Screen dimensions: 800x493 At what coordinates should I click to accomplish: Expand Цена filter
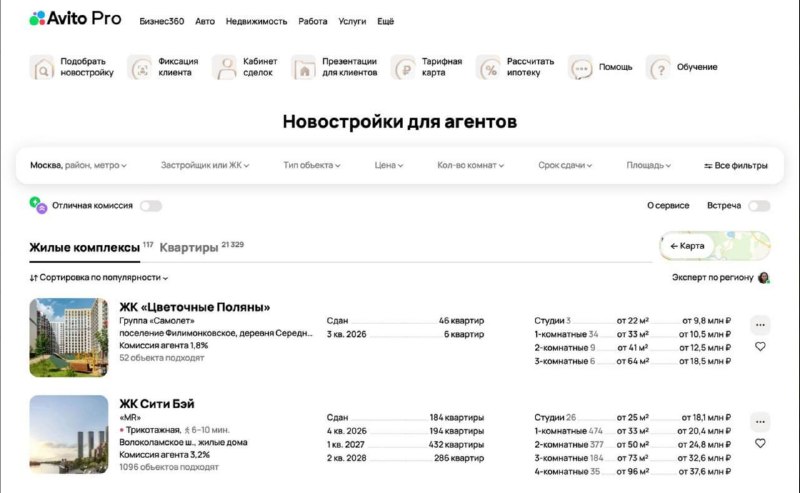[389, 165]
